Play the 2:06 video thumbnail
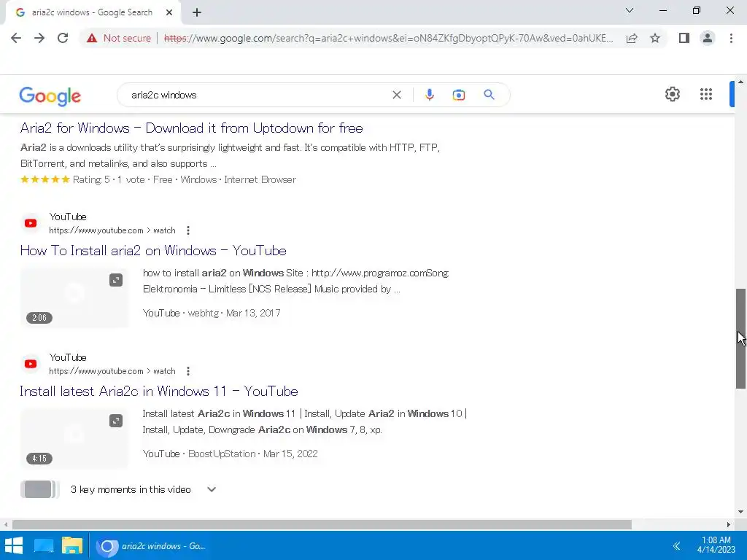Viewport: 747px width, 560px height. [74, 297]
